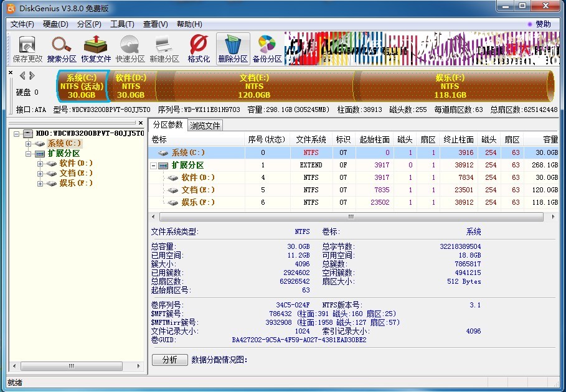Collapse 扩展分区 node in the left tree
The width and height of the screenshot is (566, 392).
click(28, 154)
